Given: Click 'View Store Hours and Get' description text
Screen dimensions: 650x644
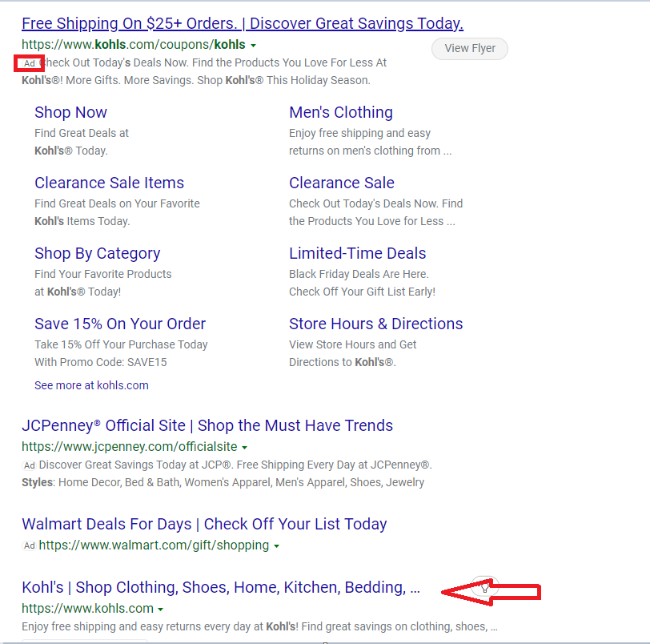Looking at the screenshot, I should pos(353,344).
